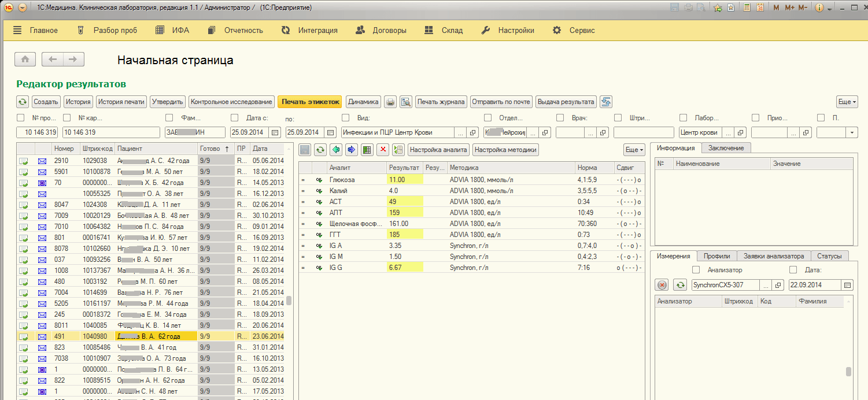Click the Настройка аналита button
The width and height of the screenshot is (868, 400).
[x=438, y=150]
